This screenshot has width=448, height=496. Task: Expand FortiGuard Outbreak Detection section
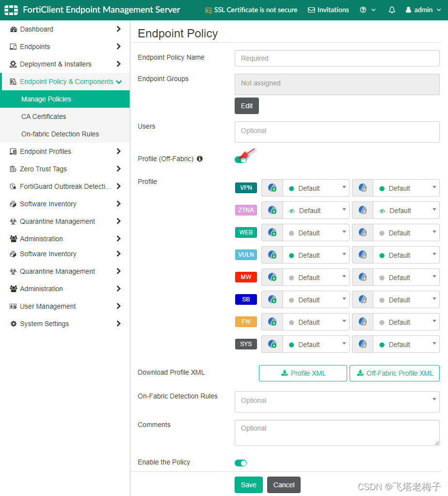tap(65, 186)
